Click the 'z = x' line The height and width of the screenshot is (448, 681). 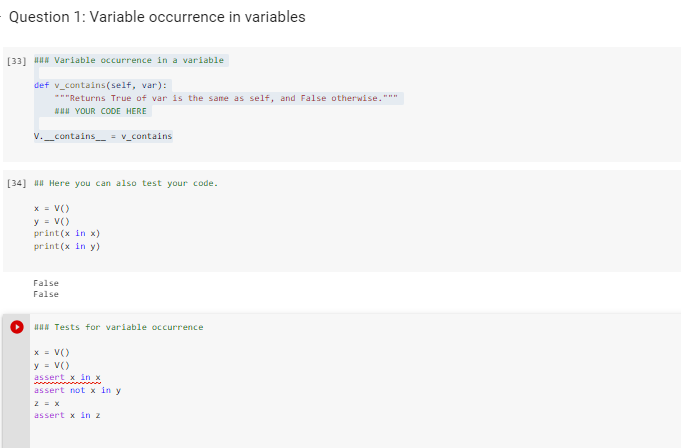coord(46,403)
